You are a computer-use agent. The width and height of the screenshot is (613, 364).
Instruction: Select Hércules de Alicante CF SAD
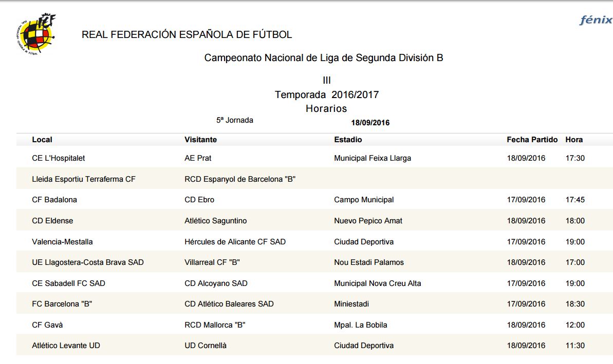[235, 242]
